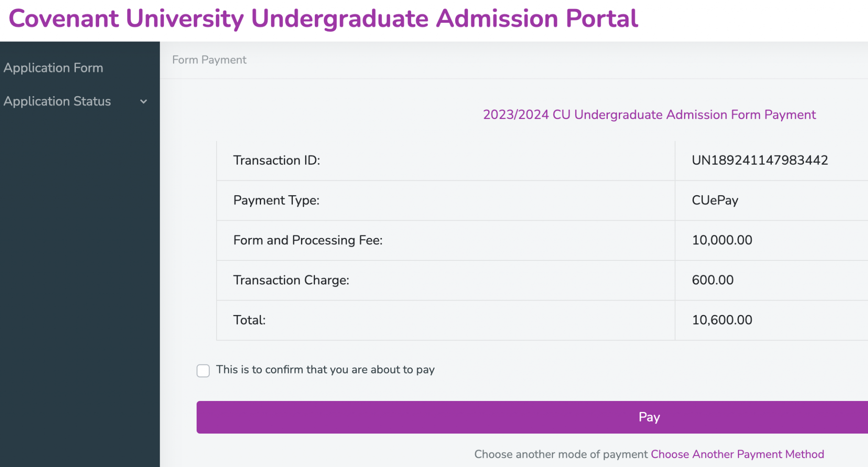Click the Form Payment breadcrumb heading

click(x=209, y=60)
